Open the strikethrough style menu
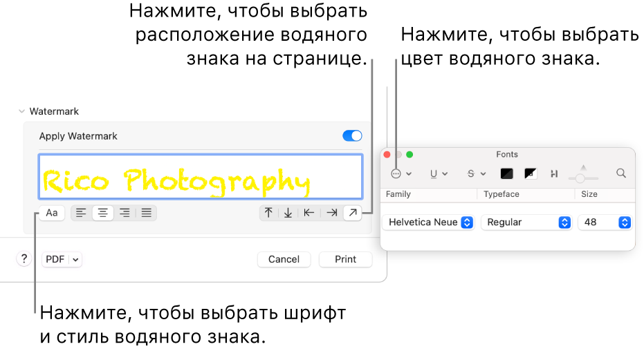 click(x=477, y=174)
